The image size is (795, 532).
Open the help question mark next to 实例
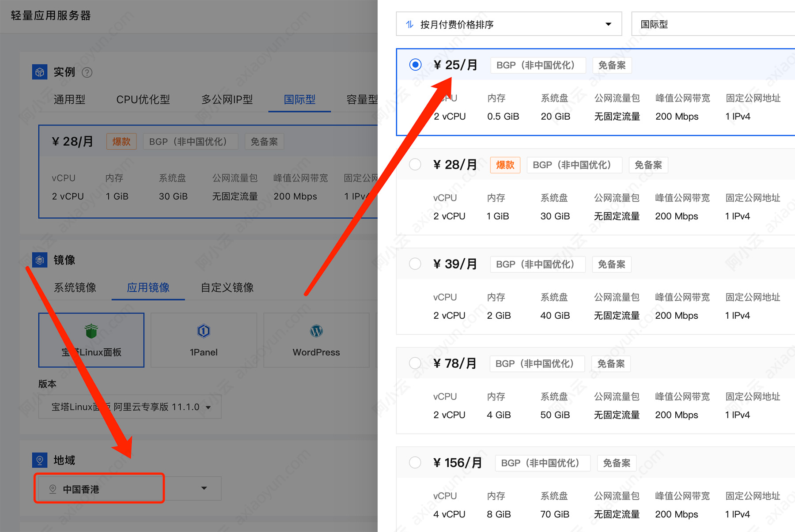(87, 72)
